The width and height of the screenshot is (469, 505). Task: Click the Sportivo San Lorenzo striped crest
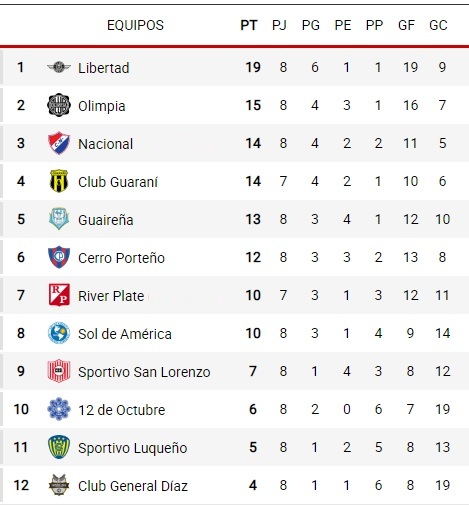point(59,371)
